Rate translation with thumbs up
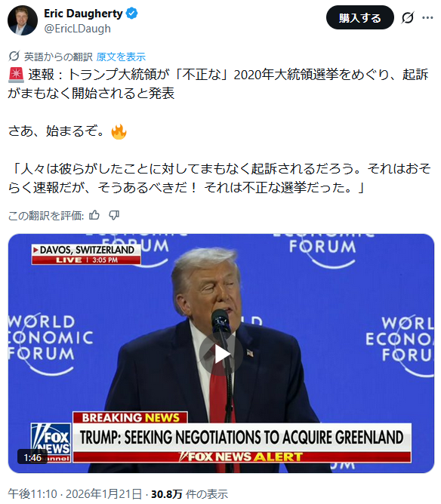Screen dimensions: 441x504 pyautogui.click(x=94, y=215)
